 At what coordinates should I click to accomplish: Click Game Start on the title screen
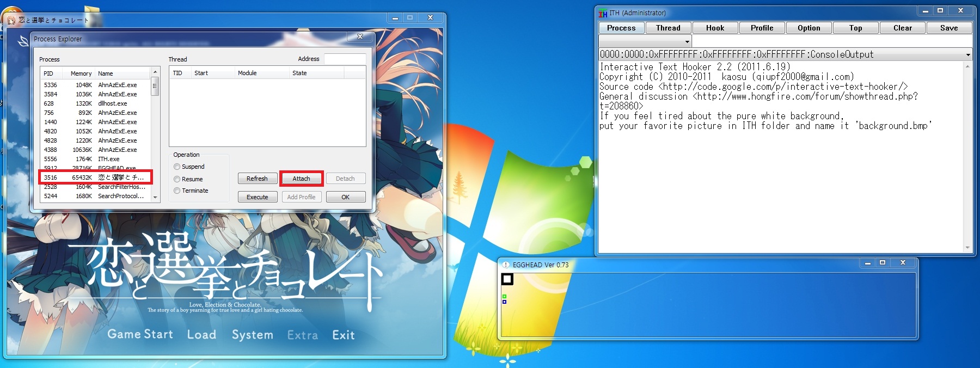[140, 334]
